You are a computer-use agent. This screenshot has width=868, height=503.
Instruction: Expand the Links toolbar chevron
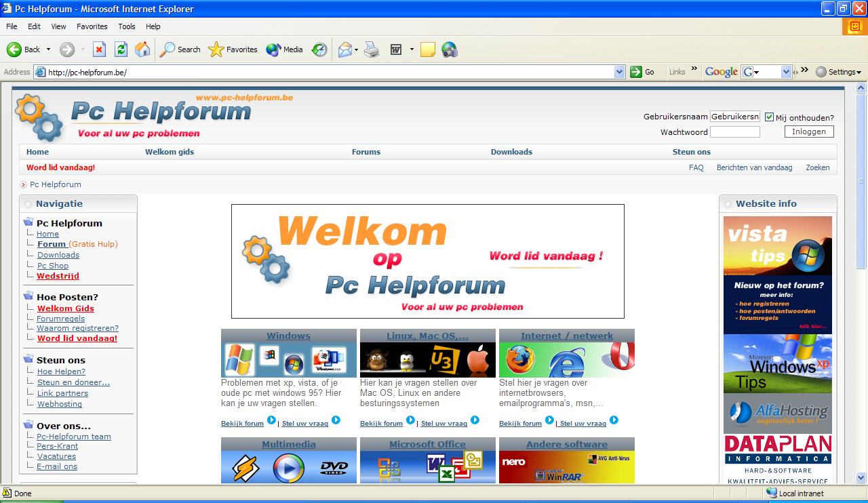click(x=694, y=69)
